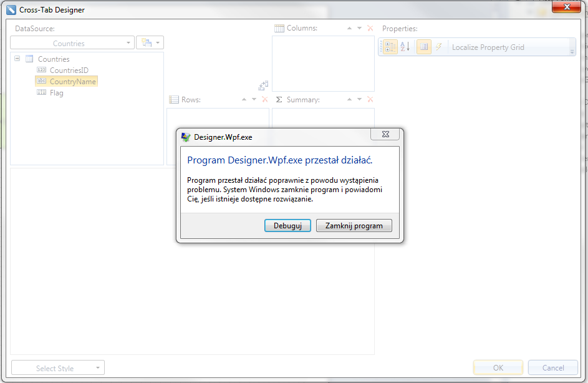Sort properties alphabetically

coord(405,47)
